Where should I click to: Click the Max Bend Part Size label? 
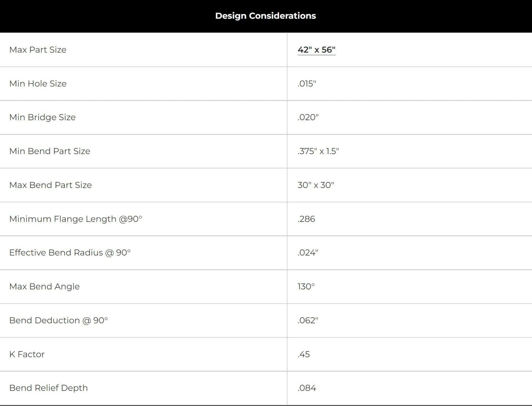click(x=50, y=185)
